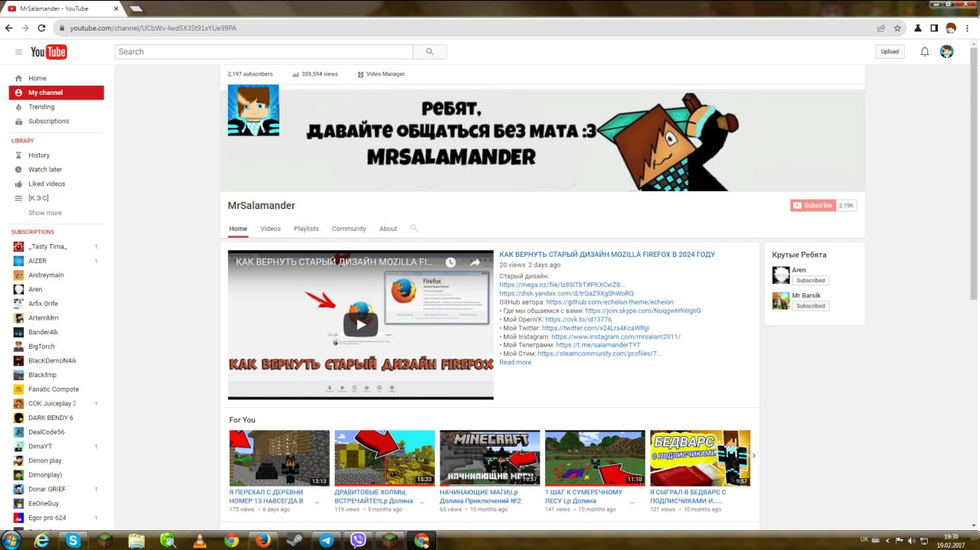Expand library with Show more

coord(45,213)
